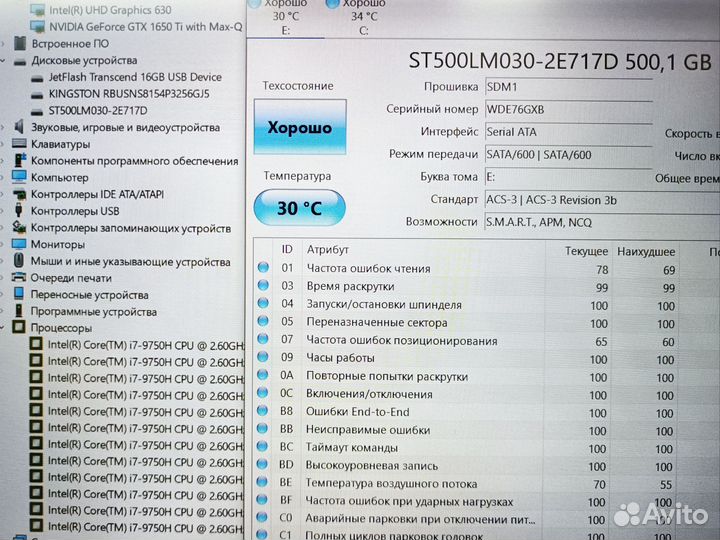Click status dot for Температура воздушного потока

coord(262,482)
